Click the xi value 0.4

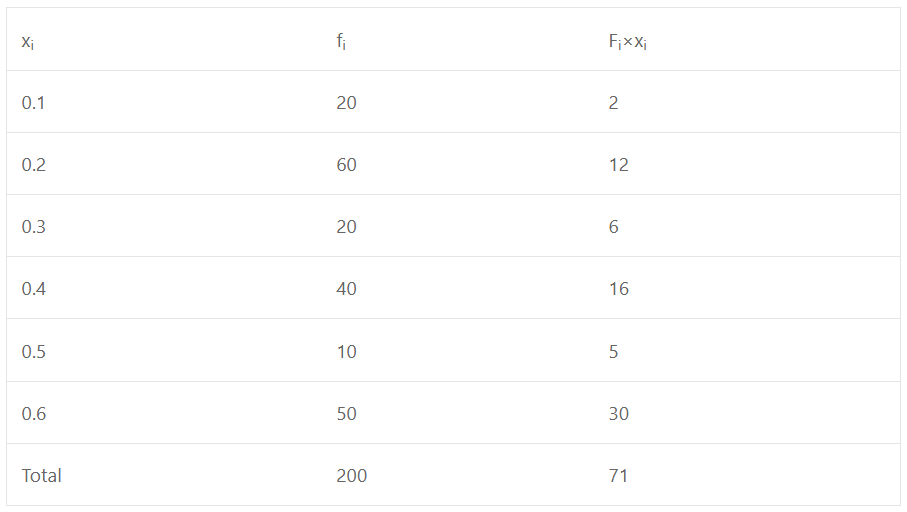(34, 289)
